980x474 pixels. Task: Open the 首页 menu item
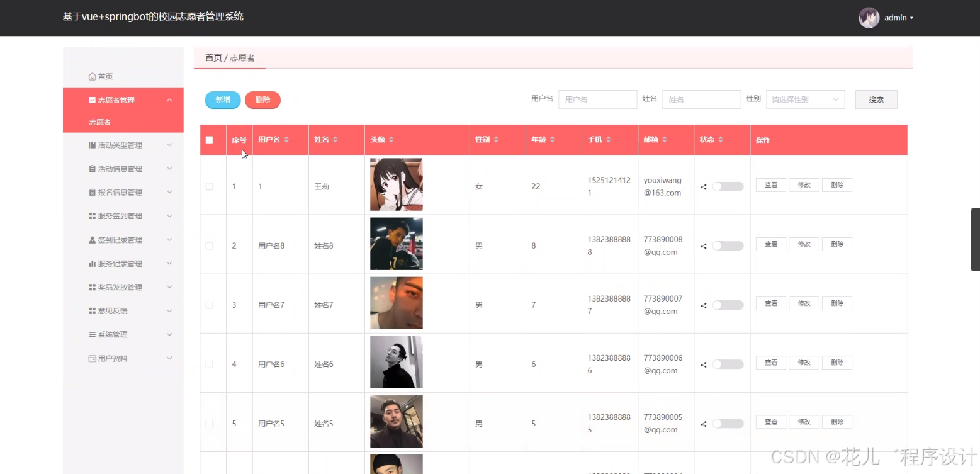(123, 76)
